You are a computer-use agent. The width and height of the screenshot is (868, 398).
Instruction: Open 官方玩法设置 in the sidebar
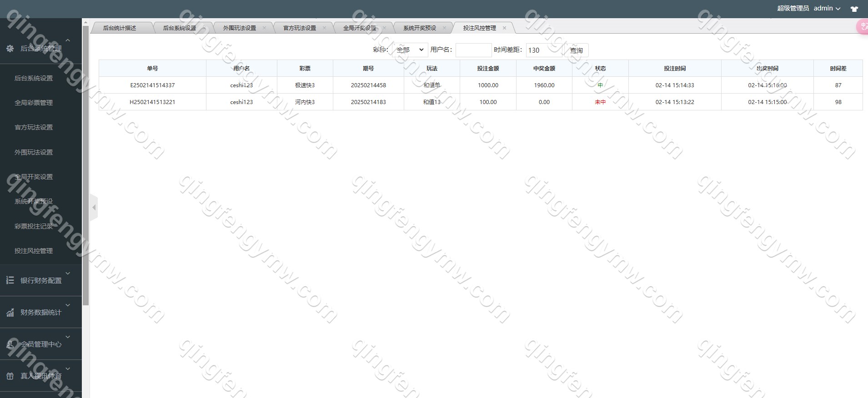(34, 127)
